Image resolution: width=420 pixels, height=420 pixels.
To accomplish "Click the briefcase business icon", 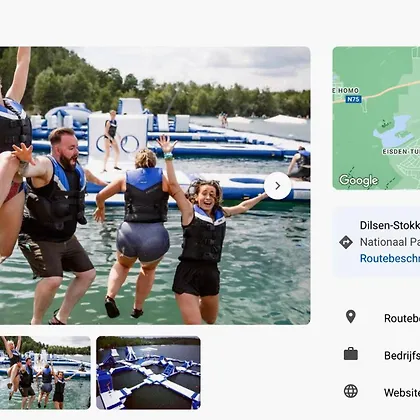I will point(351,354).
